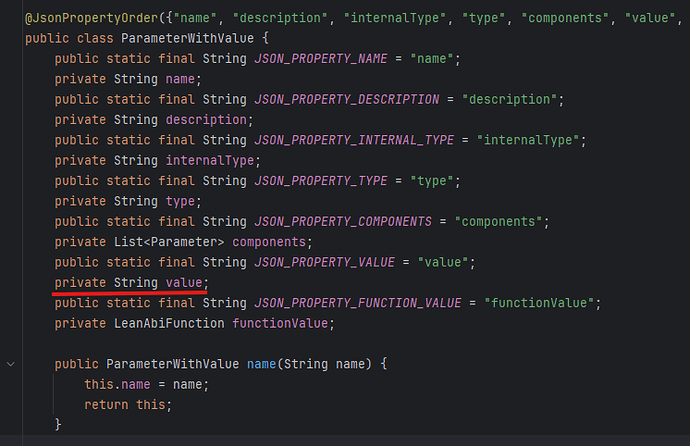Viewport: 690px width, 446px height.
Task: Click the components field name
Action: (x=269, y=242)
